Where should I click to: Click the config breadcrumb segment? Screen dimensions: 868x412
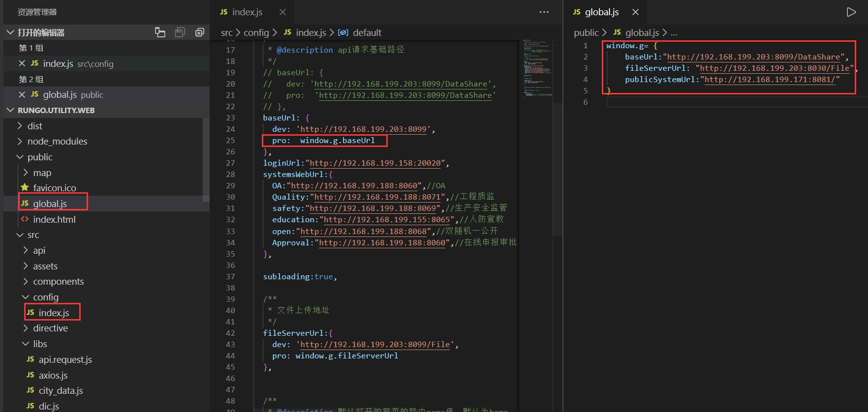[x=256, y=32]
